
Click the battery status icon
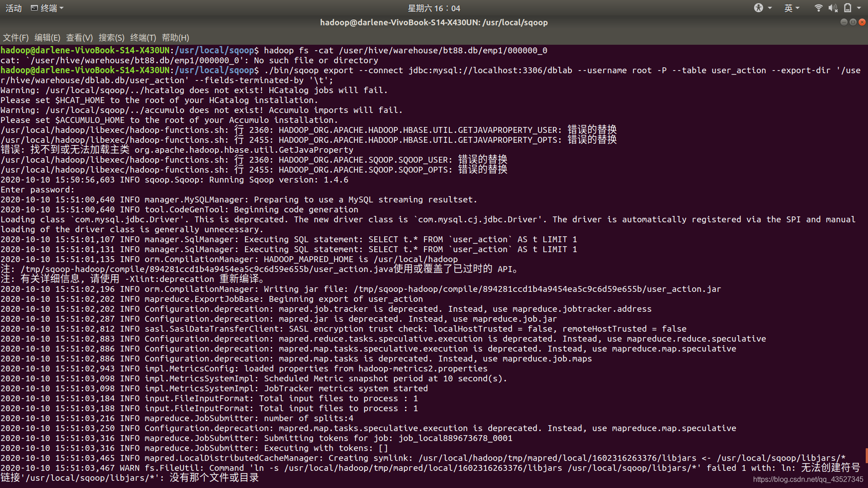click(848, 8)
